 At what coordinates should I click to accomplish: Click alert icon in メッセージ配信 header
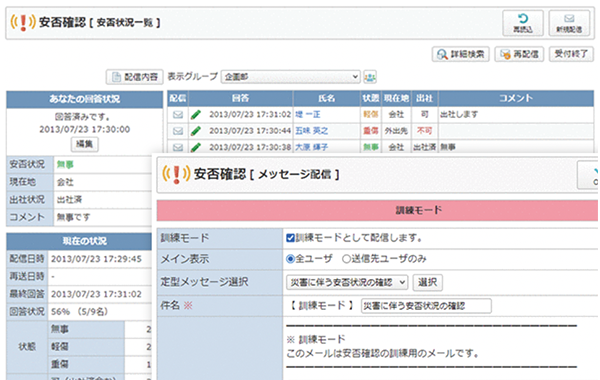tap(176, 175)
